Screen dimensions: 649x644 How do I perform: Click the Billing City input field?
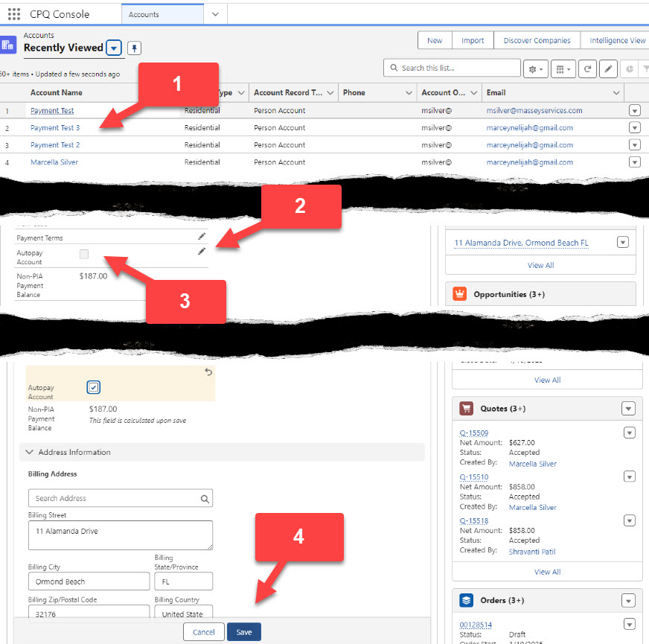tap(89, 581)
